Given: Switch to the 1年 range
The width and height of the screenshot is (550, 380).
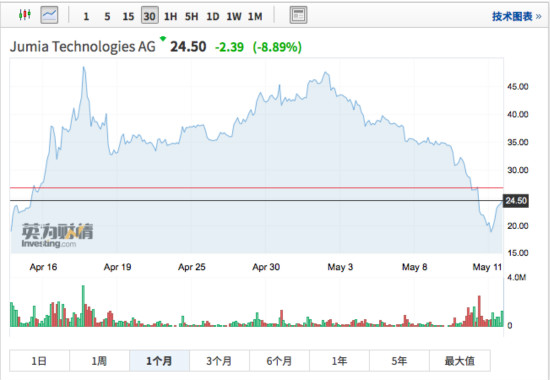Looking at the screenshot, I should (339, 361).
